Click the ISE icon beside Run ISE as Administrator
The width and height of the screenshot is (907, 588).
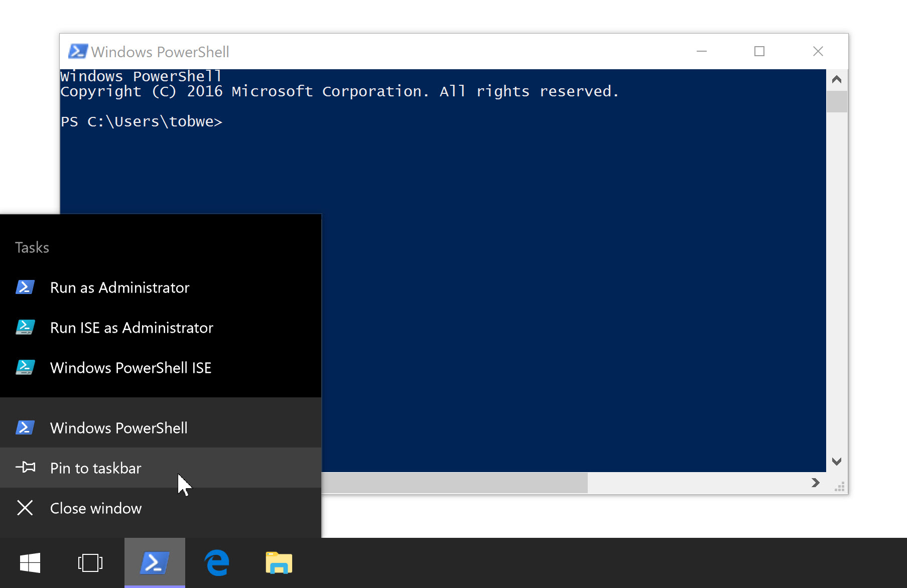click(25, 327)
